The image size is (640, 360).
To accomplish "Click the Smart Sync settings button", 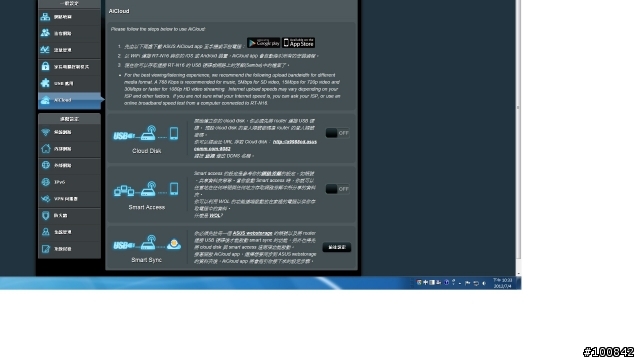I will click(x=337, y=247).
